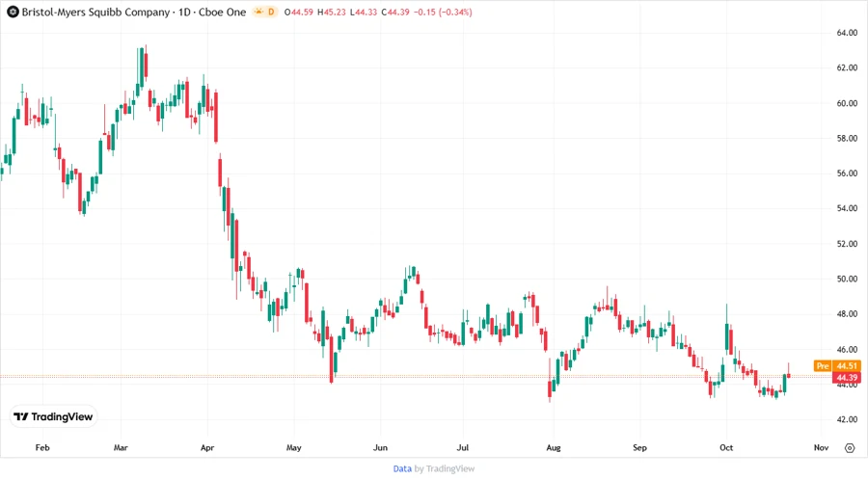Open the chart settings gear icon
This screenshot has height=480, width=868.
[x=850, y=448]
